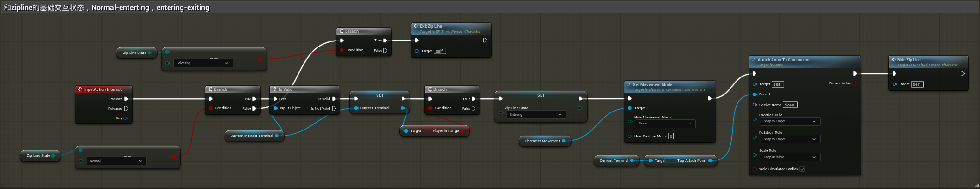Click the Is Valid output exec pin
The width and height of the screenshot is (980, 189).
pyautogui.click(x=334, y=99)
